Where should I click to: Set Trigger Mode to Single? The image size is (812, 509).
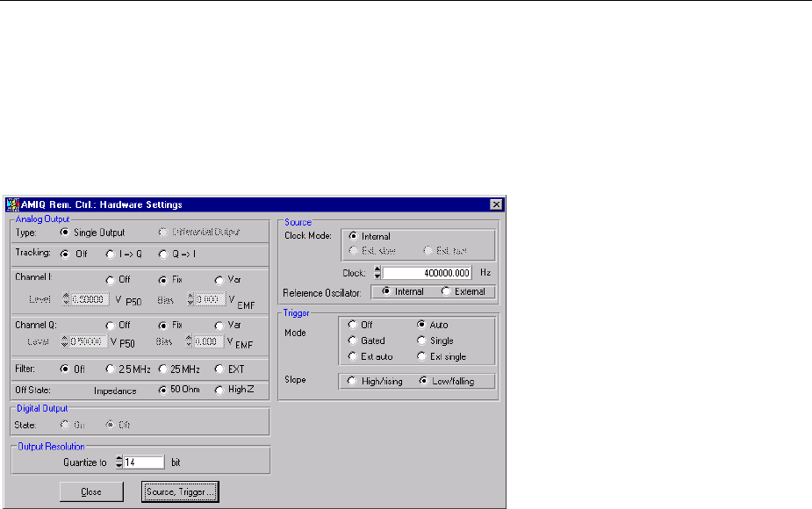pyautogui.click(x=421, y=341)
